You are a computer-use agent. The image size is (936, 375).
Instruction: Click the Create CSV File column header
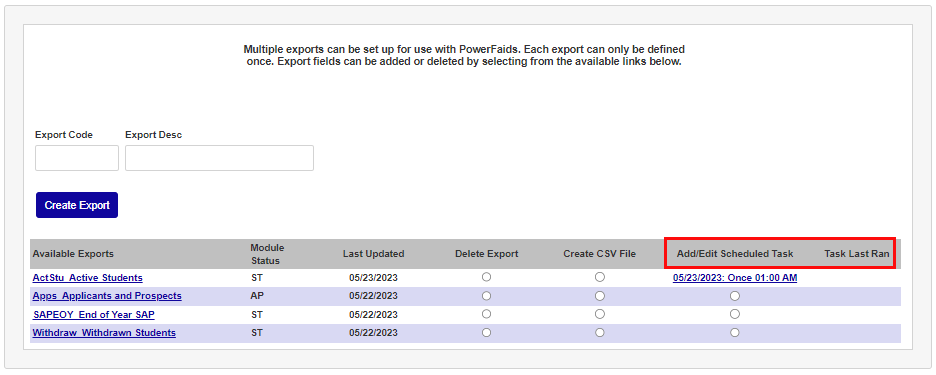(x=600, y=254)
